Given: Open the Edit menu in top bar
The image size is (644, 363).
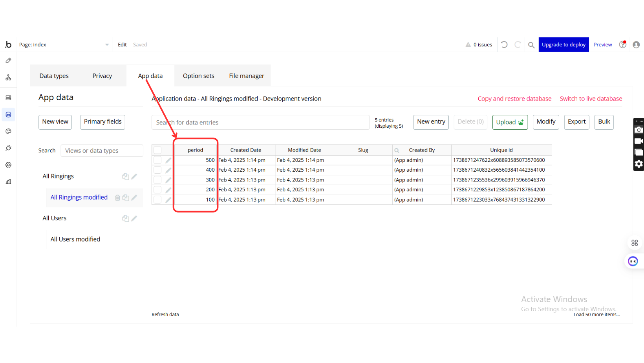Looking at the screenshot, I should [x=122, y=45].
